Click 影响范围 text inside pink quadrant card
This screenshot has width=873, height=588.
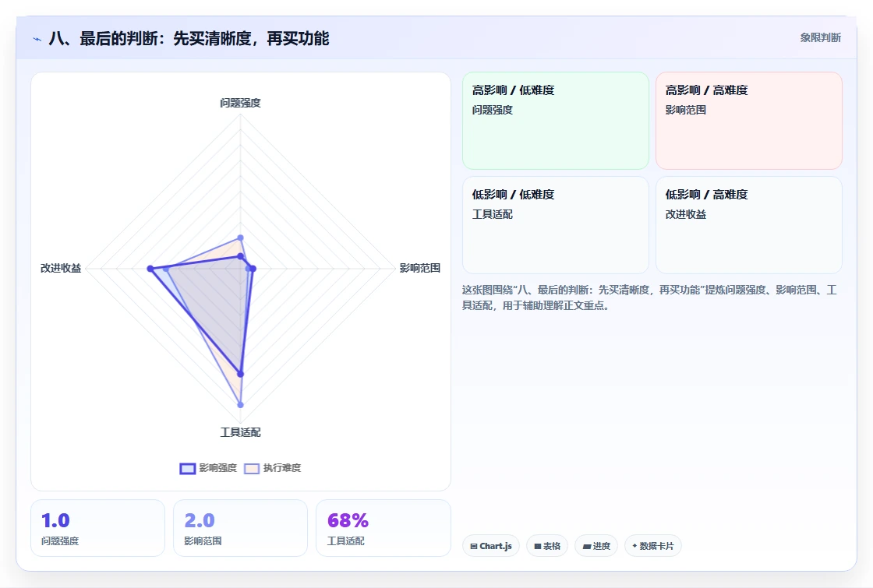coord(685,110)
